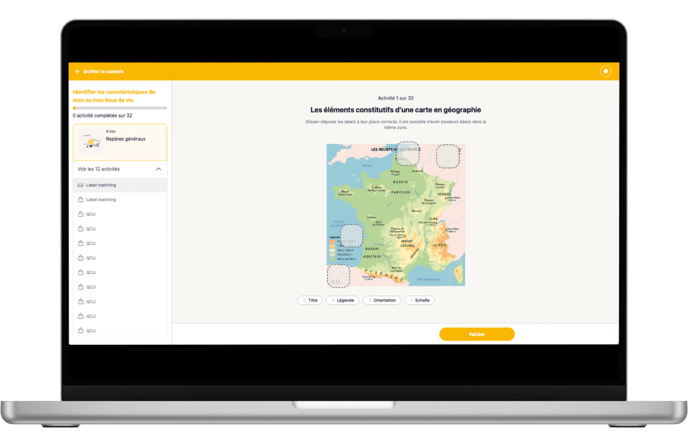Pick the Echelle label chip

[x=419, y=300]
